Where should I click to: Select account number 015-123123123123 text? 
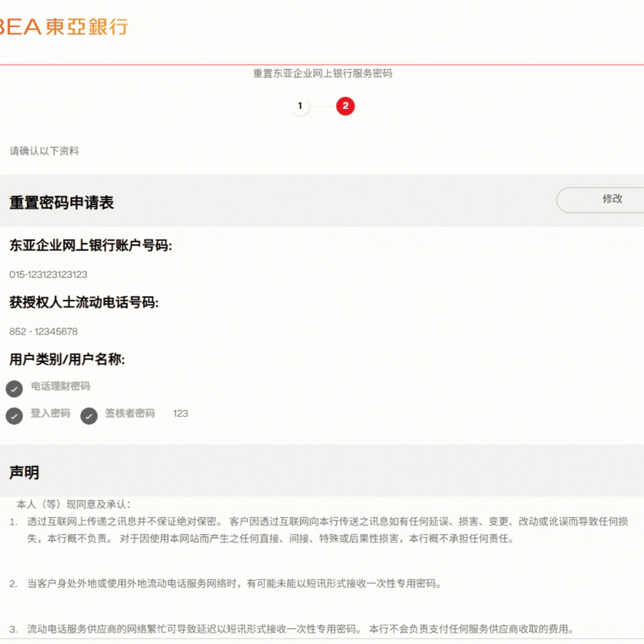coord(48,274)
